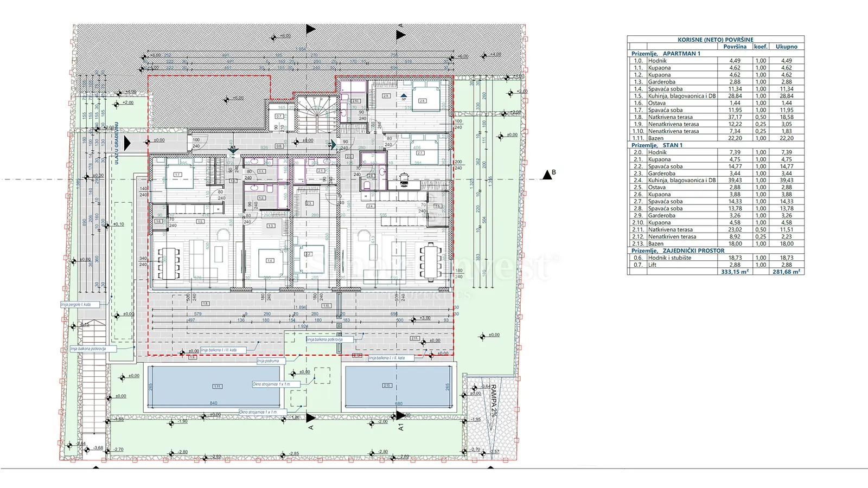Click 'Natkrivena terasa' in row 1.8.
Image resolution: width=868 pixels, height=488 pixels.
[670, 117]
